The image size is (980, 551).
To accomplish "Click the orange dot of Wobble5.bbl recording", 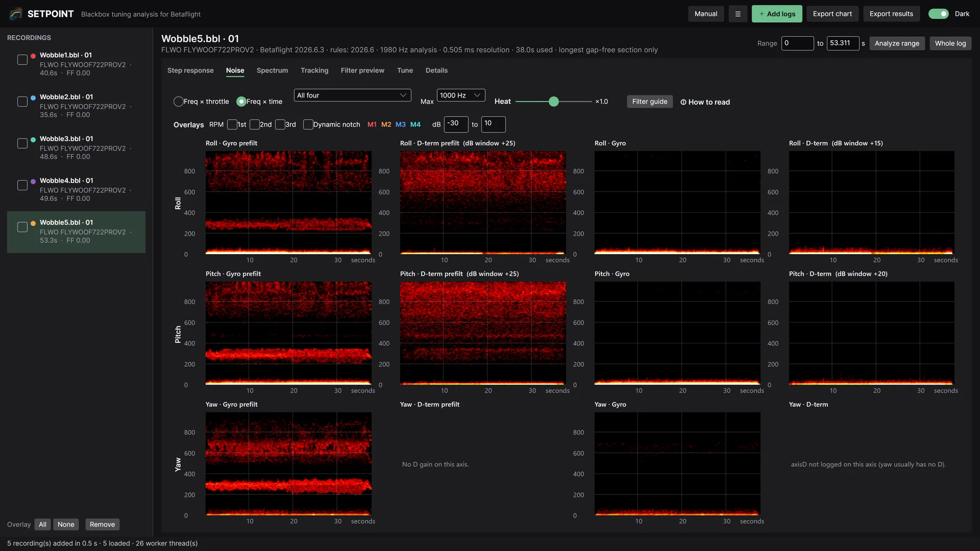I will [x=33, y=223].
